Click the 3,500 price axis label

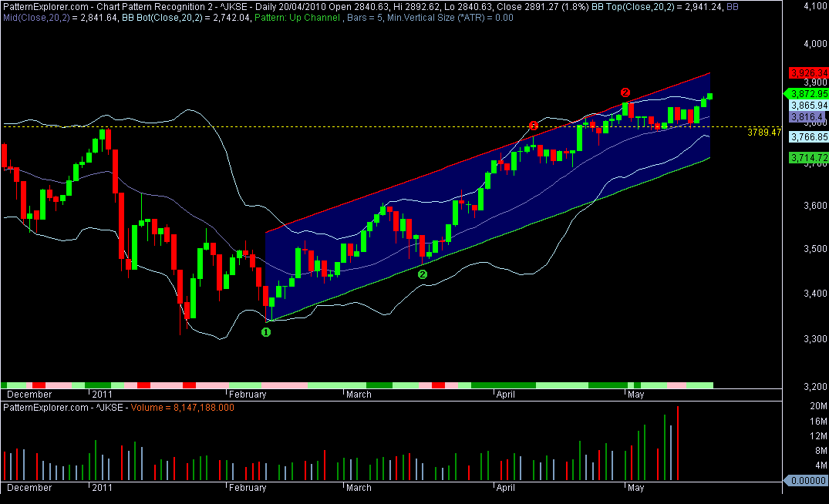[815, 249]
